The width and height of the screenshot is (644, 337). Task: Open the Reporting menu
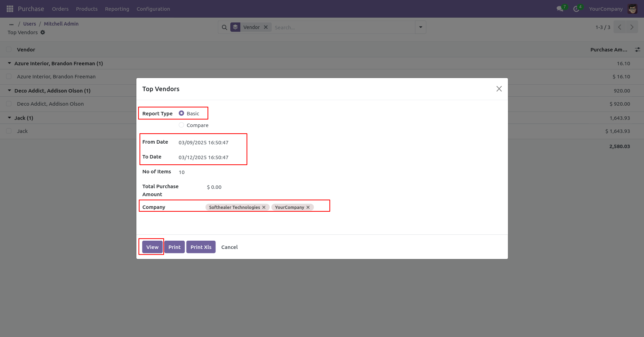point(117,9)
